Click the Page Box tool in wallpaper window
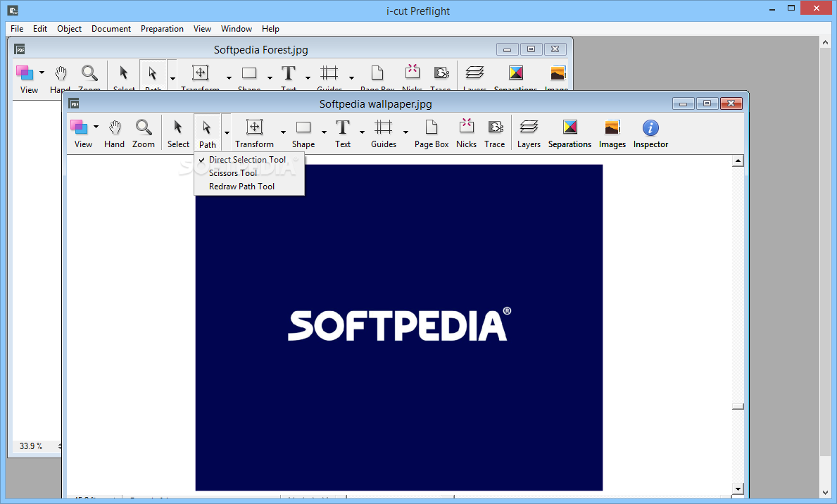This screenshot has width=837, height=504. 432,134
